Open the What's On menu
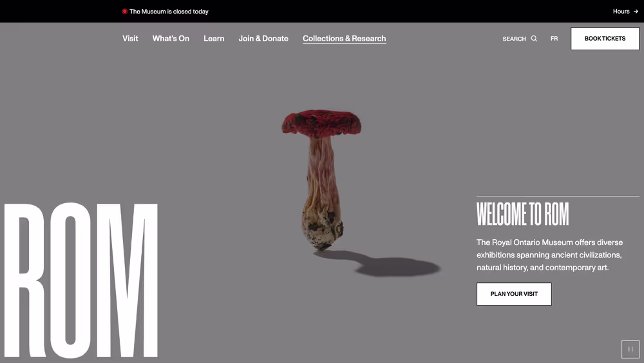The image size is (644, 363). pos(171,39)
